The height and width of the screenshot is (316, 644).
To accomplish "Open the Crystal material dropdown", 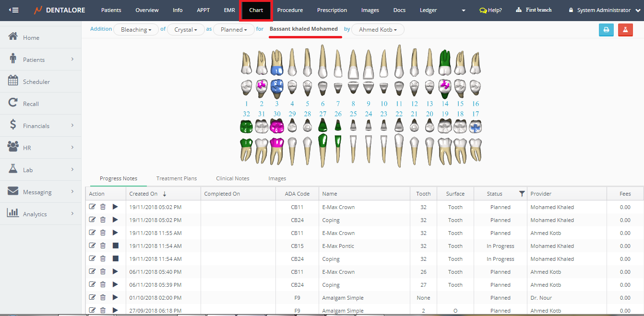I will pyautogui.click(x=186, y=30).
